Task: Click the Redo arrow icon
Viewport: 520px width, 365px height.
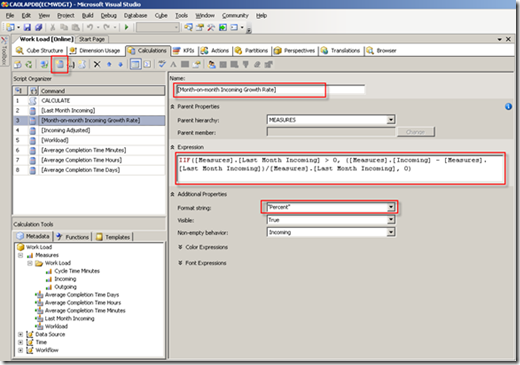Action: coord(106,27)
